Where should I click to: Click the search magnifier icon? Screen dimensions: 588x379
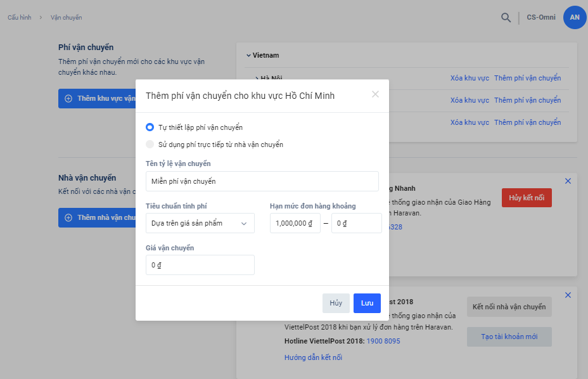(506, 18)
